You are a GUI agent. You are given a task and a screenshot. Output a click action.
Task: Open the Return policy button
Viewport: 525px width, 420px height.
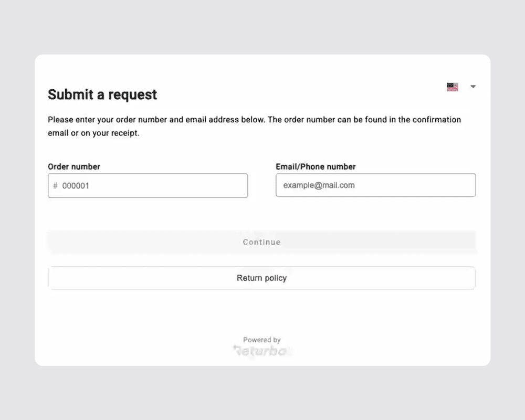click(261, 278)
